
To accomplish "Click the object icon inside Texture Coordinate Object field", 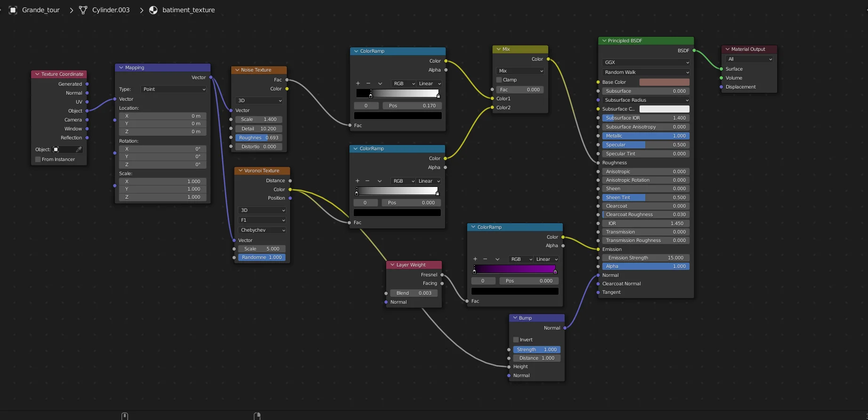I will [x=56, y=149].
